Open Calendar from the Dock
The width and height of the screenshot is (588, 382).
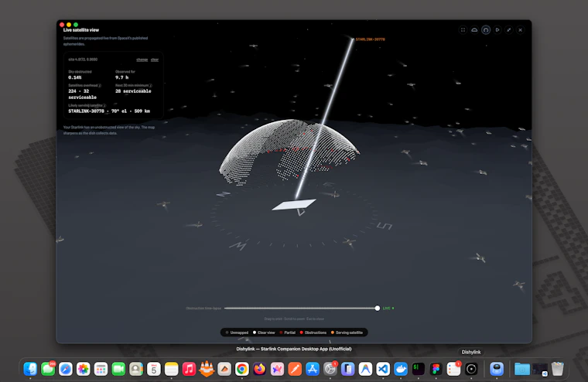coord(154,370)
